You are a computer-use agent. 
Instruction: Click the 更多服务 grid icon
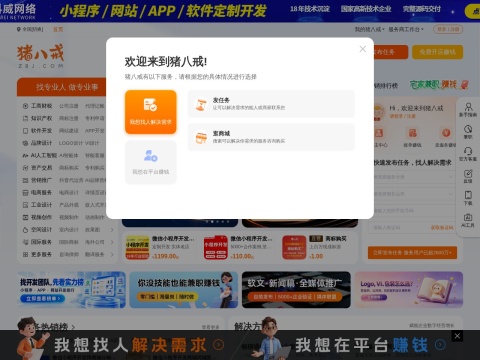pos(25,254)
